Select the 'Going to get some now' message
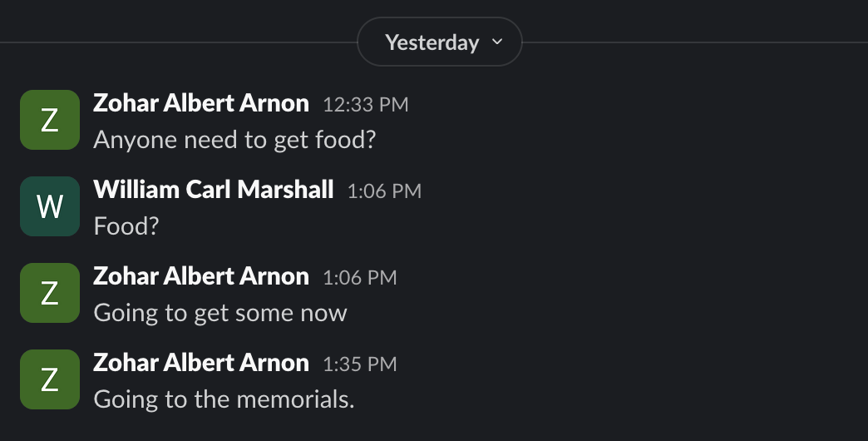This screenshot has height=441, width=868. click(220, 312)
